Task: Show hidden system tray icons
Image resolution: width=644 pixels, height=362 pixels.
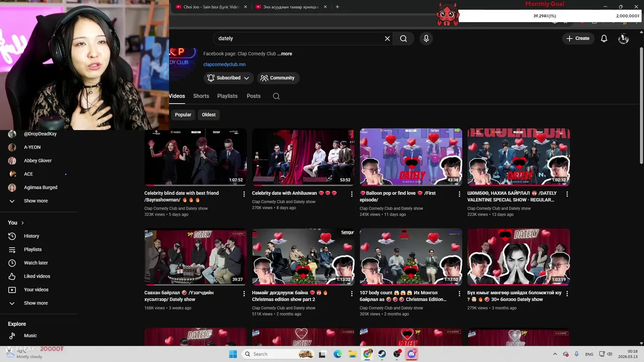Action: [555, 354]
